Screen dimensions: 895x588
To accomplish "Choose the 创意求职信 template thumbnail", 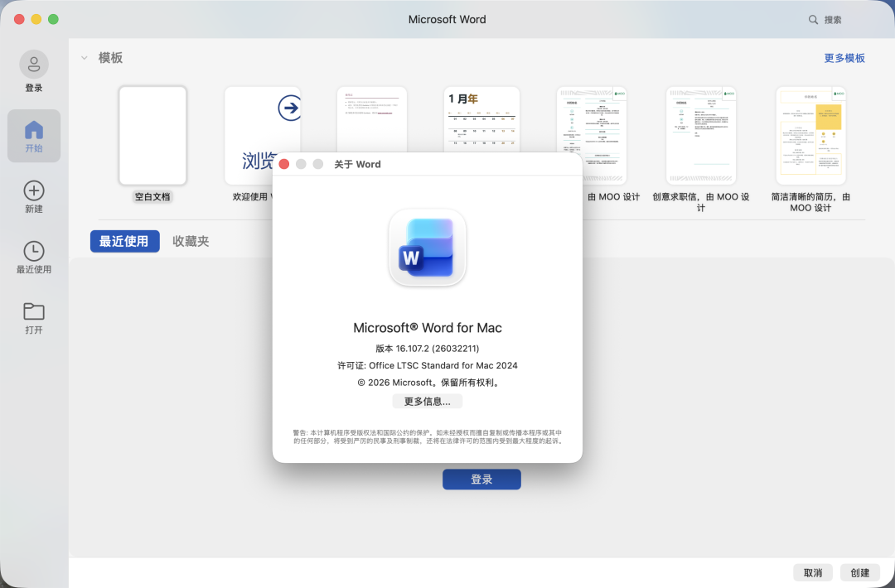I will [700, 135].
